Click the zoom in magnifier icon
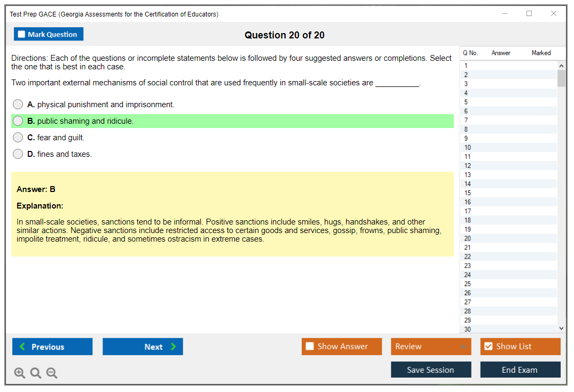The width and height of the screenshot is (574, 392). (x=20, y=373)
